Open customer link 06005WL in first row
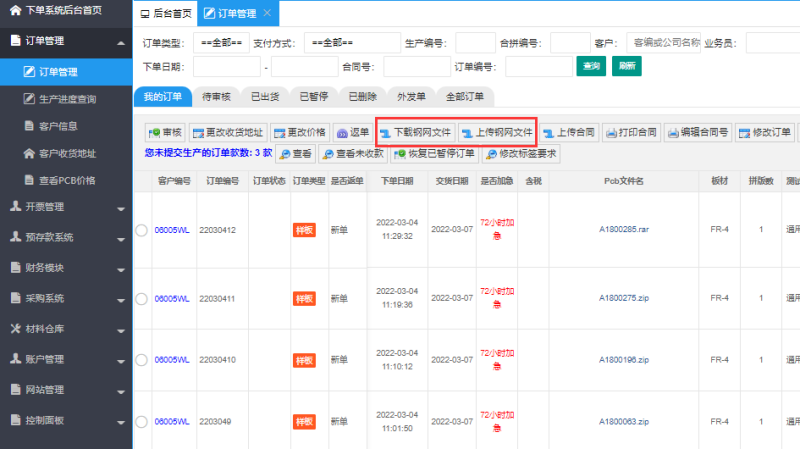 coord(172,231)
